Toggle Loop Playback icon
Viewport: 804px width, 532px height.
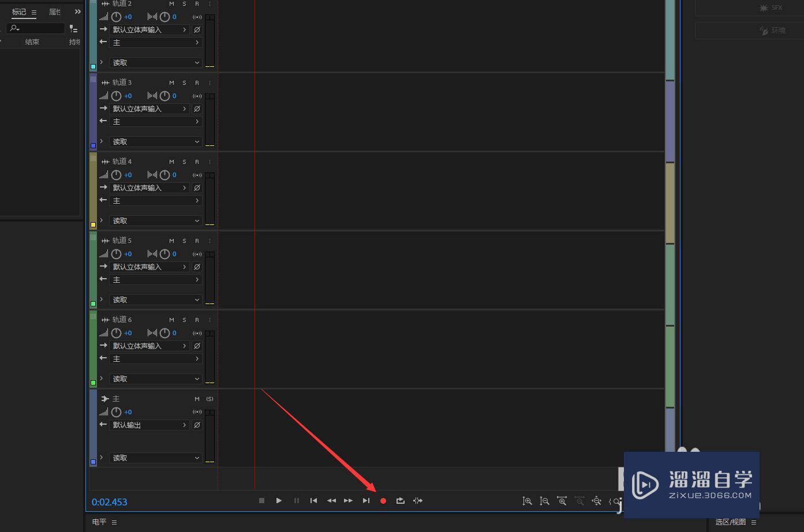tap(401, 501)
